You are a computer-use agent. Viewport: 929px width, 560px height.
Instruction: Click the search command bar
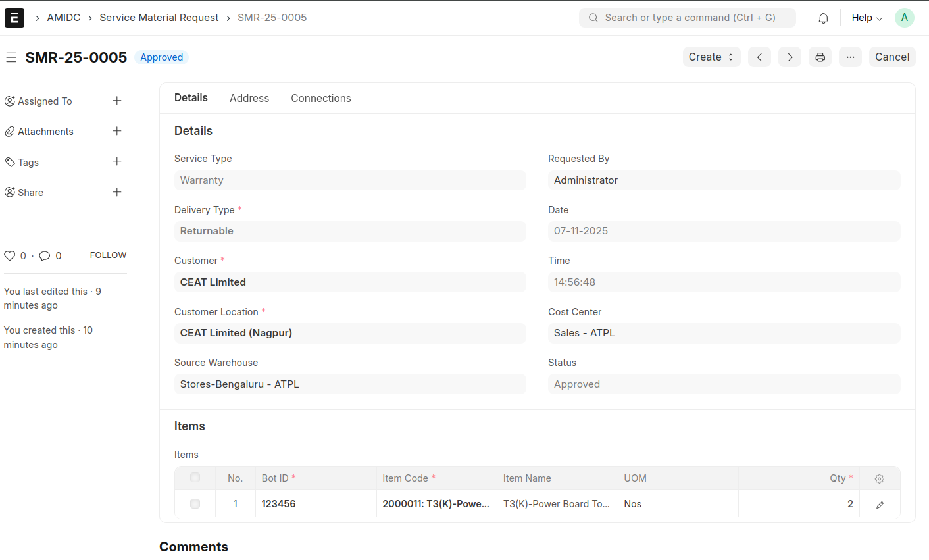(687, 18)
